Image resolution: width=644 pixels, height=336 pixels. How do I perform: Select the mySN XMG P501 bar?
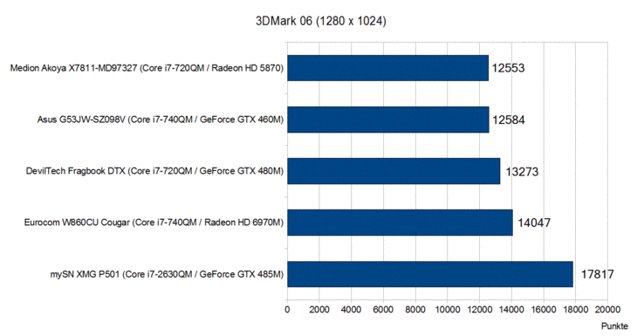430,274
